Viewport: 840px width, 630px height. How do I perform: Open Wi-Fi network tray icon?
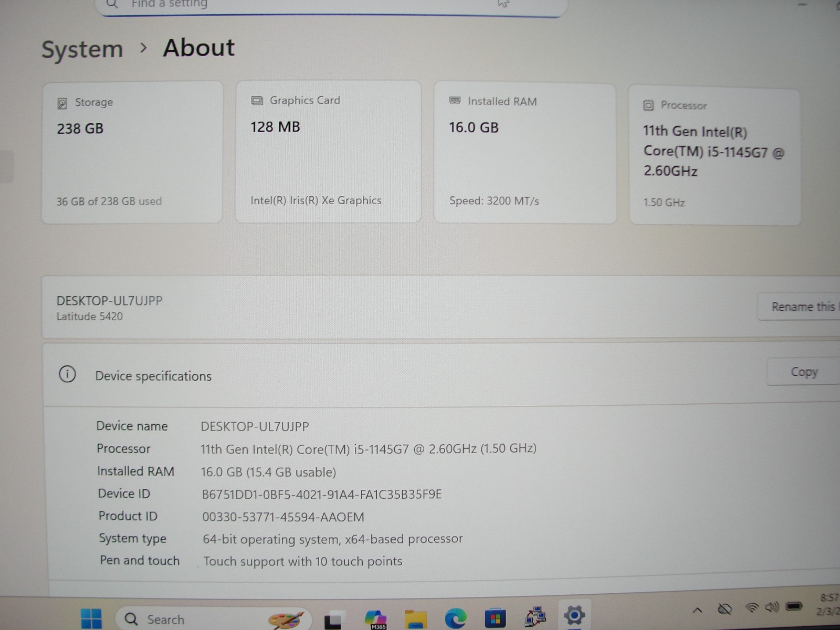pos(752,608)
